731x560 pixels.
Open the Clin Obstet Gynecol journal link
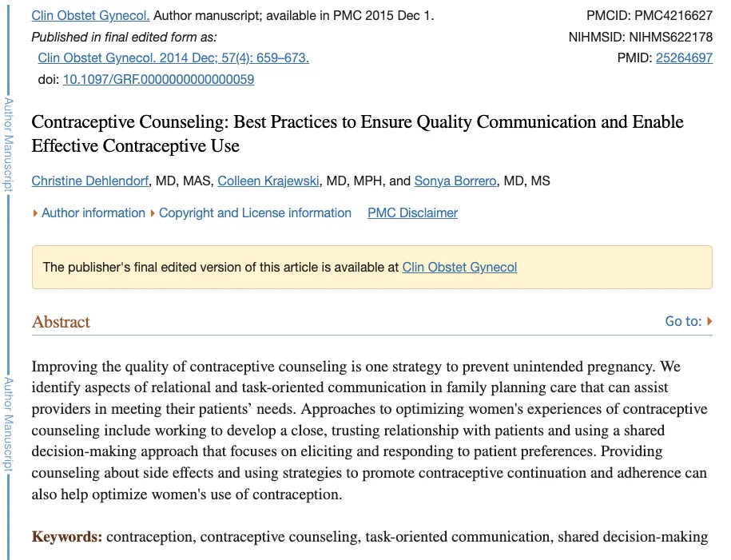(x=89, y=14)
